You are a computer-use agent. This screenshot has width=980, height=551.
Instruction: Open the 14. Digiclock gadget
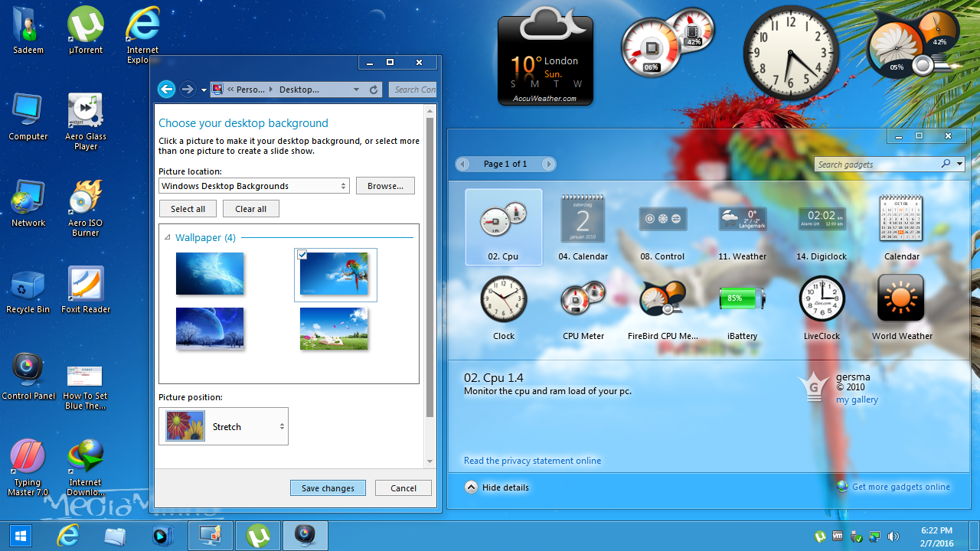(x=822, y=226)
